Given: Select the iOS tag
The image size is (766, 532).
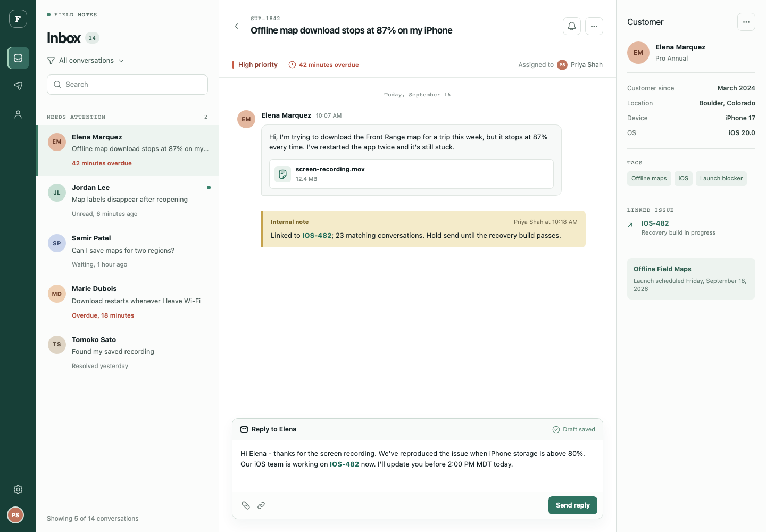Looking at the screenshot, I should click(684, 178).
